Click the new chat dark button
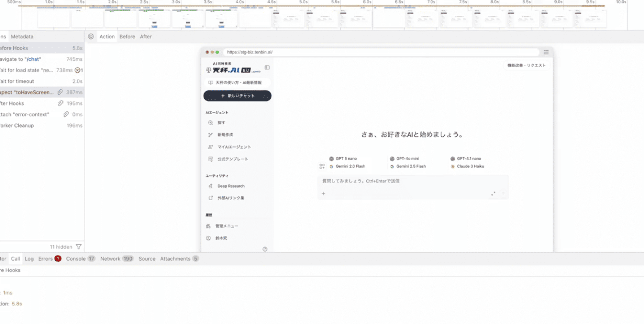Viewport: 644px width, 324px height. click(237, 96)
